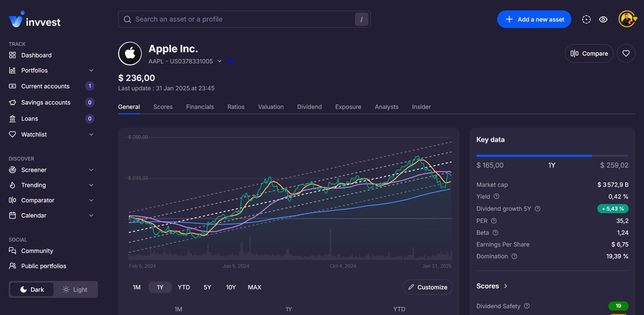Click the heart favorite icon button
The image size is (644, 315).
[626, 53]
